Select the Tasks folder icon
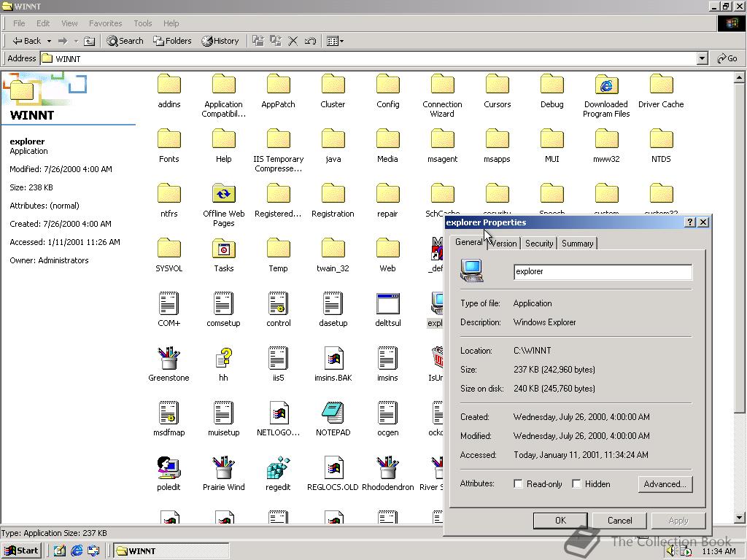Viewport: 747px width, 560px height. (223, 249)
